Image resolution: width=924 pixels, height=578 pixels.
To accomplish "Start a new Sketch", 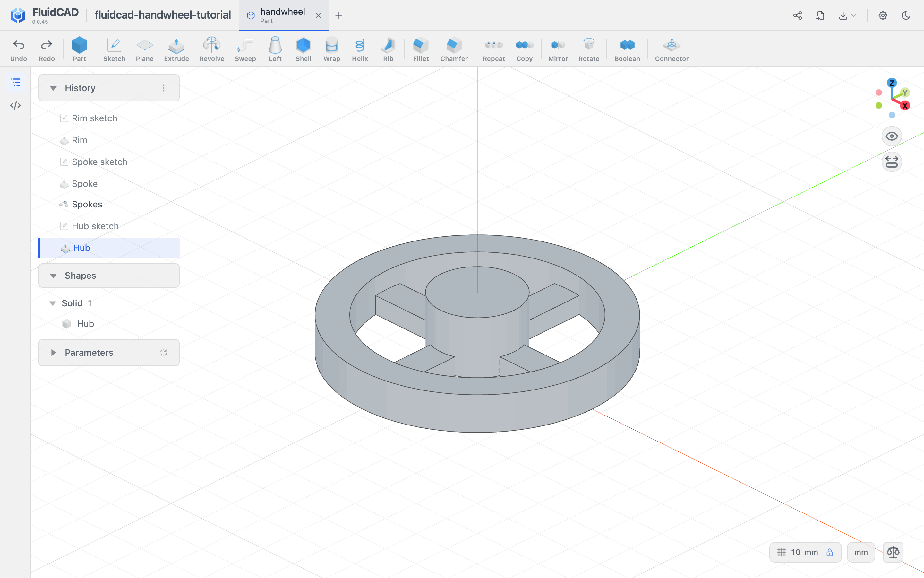I will 114,49.
